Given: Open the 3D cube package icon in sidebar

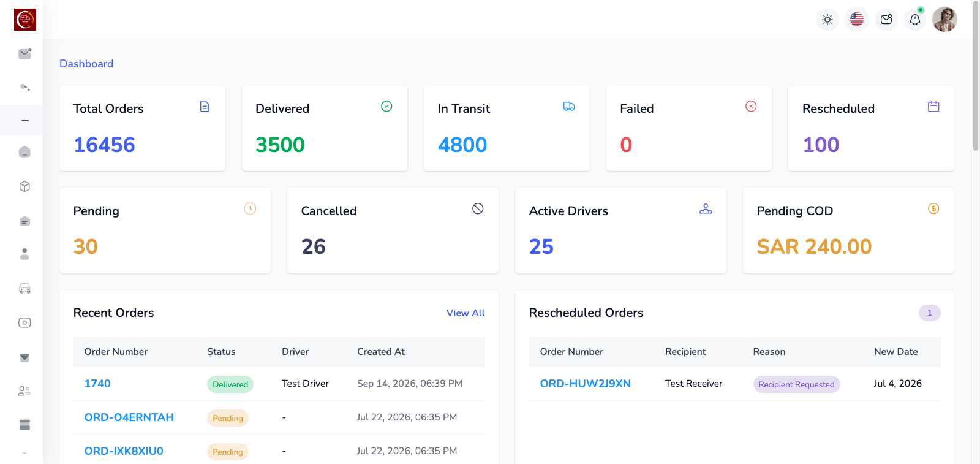Looking at the screenshot, I should coord(24,186).
